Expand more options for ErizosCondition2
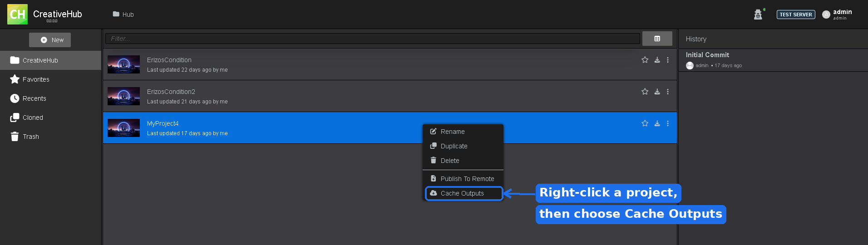 668,92
